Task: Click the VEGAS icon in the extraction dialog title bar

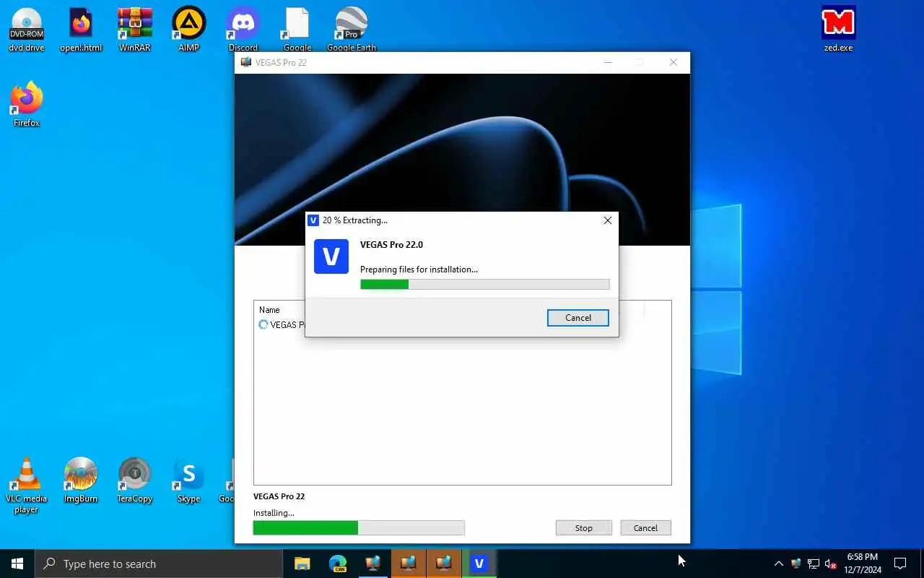Action: pyautogui.click(x=313, y=220)
